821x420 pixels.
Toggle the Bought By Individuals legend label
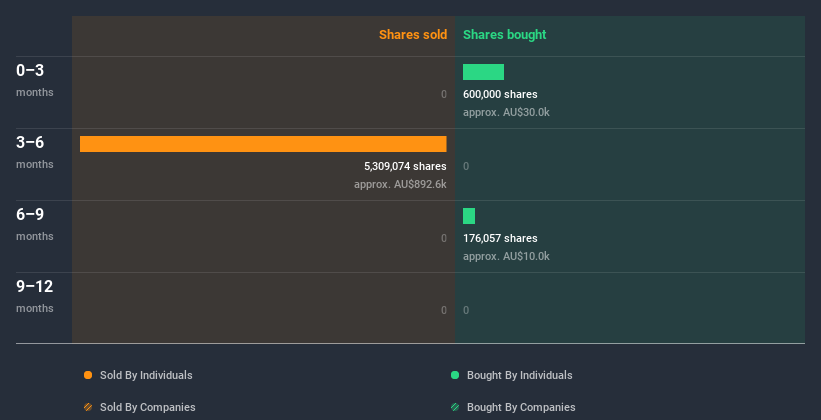pos(519,375)
